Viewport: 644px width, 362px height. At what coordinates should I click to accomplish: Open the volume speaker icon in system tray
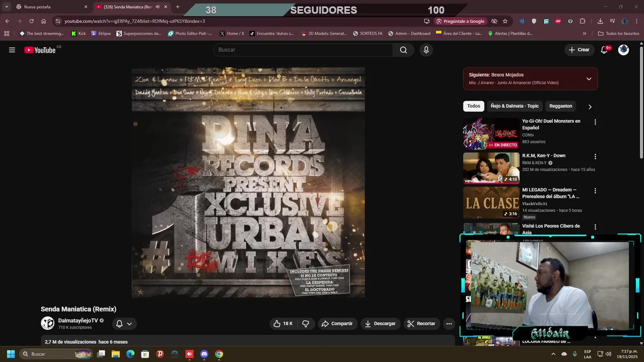[609, 354]
